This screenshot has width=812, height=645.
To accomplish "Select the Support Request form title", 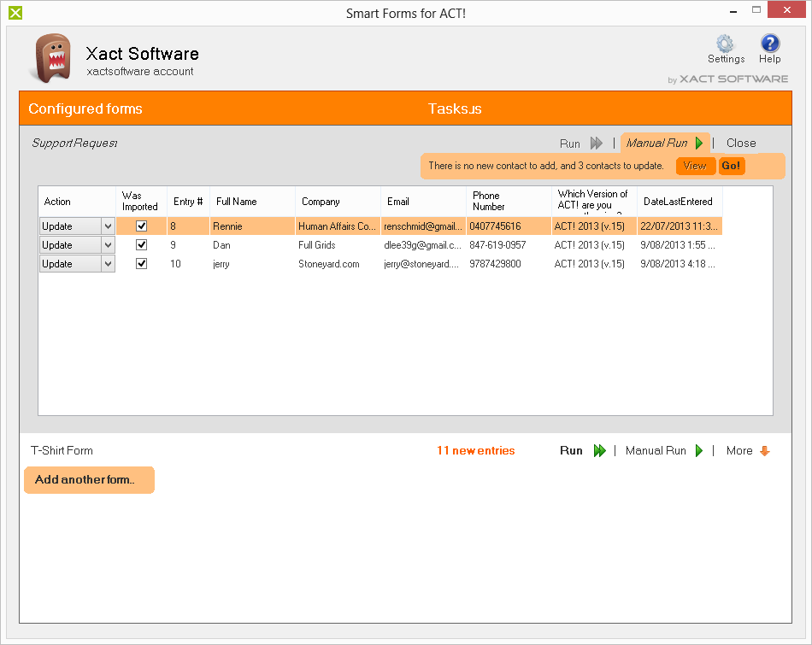I will (x=74, y=143).
